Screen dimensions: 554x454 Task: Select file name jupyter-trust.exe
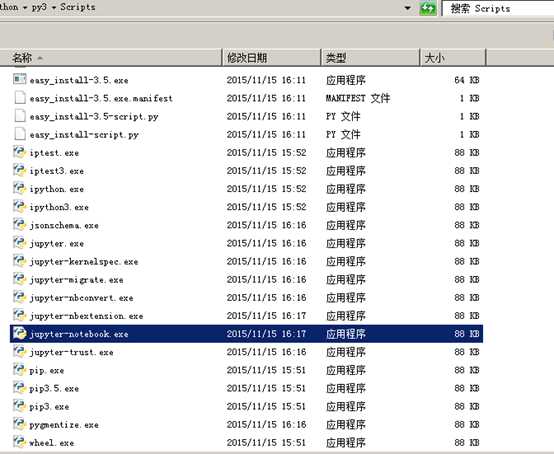(71, 352)
